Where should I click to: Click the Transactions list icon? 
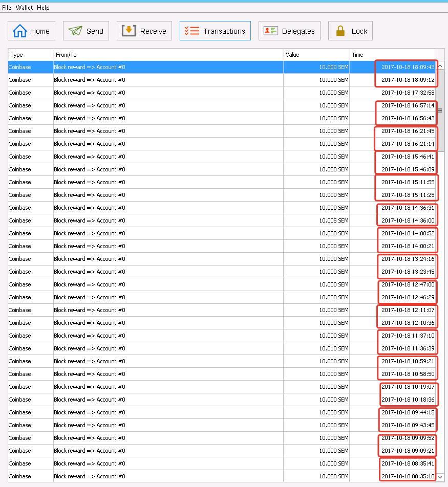pos(192,31)
